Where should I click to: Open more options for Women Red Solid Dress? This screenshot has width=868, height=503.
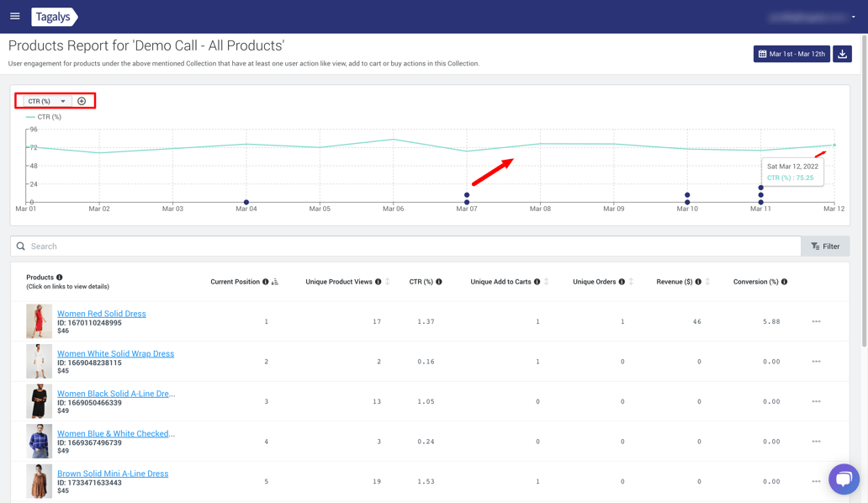[816, 321]
